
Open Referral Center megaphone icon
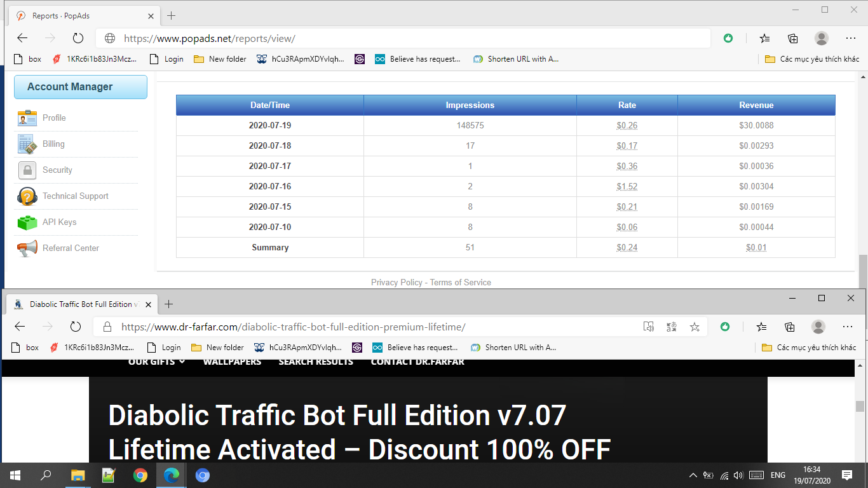coord(27,248)
